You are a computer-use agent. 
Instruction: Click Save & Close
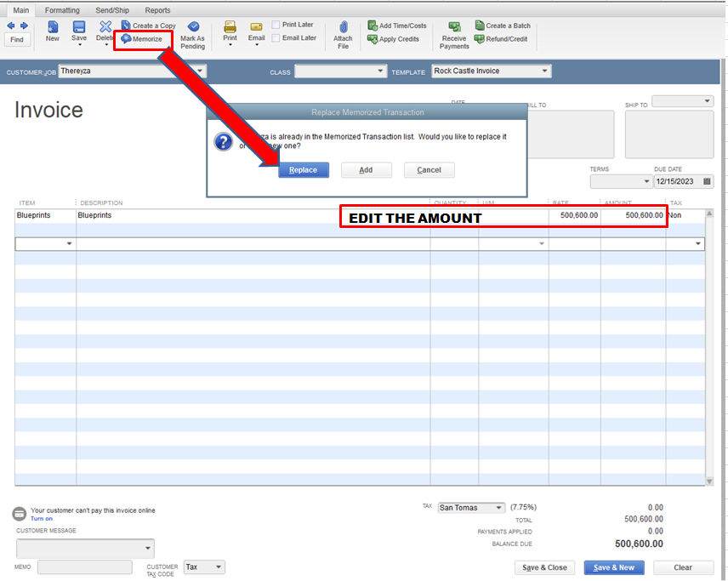(544, 567)
